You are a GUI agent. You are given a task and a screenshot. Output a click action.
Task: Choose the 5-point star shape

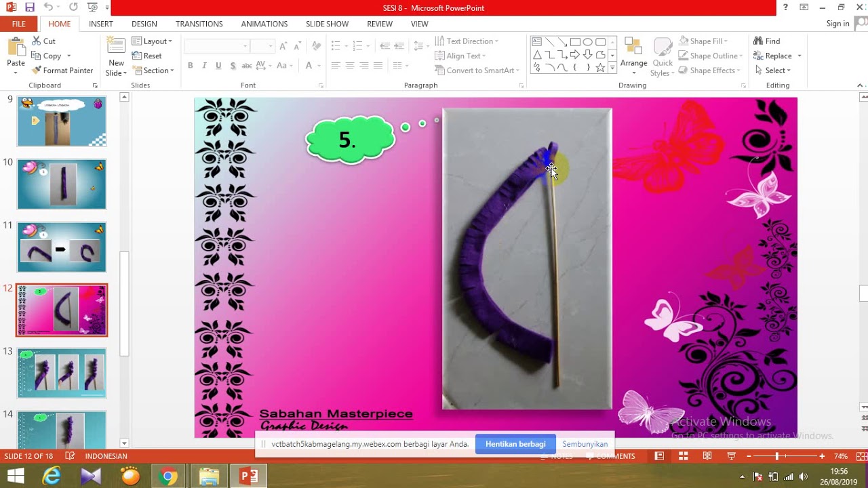pos(601,68)
